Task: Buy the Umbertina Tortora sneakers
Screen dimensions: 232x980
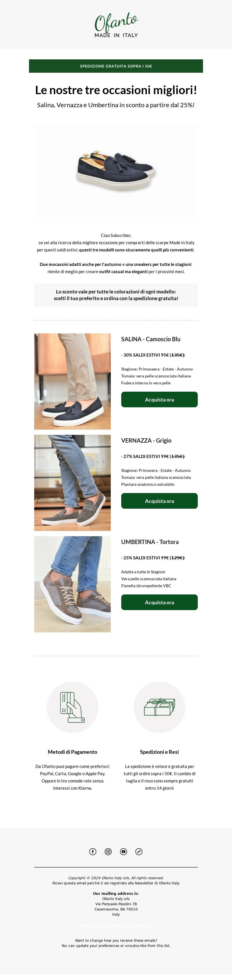Action: point(159,602)
